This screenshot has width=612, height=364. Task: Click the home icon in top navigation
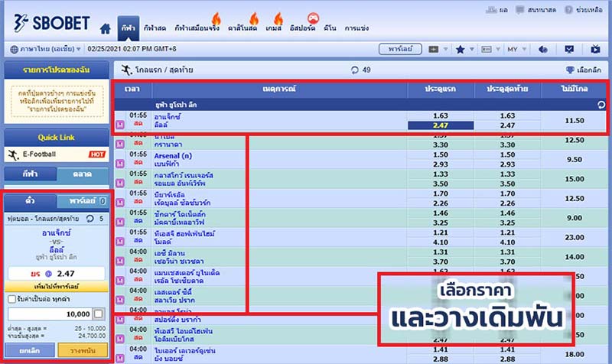pyautogui.click(x=105, y=28)
